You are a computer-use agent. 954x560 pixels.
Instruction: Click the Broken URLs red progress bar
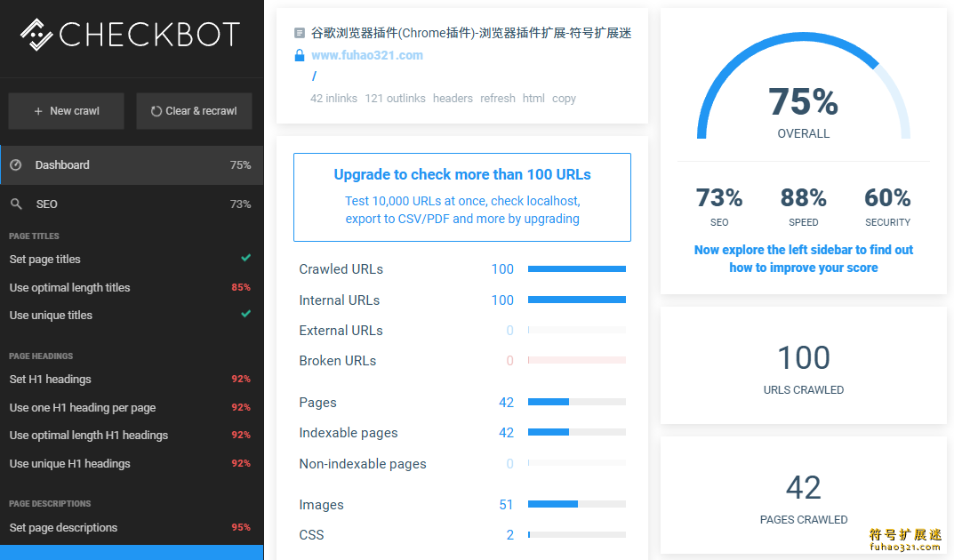click(577, 360)
